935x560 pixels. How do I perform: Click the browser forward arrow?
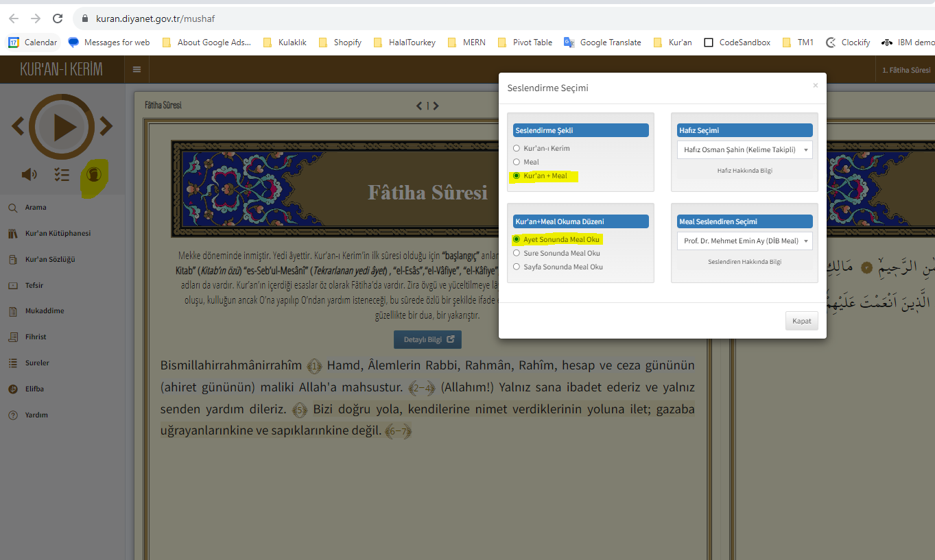click(36, 19)
